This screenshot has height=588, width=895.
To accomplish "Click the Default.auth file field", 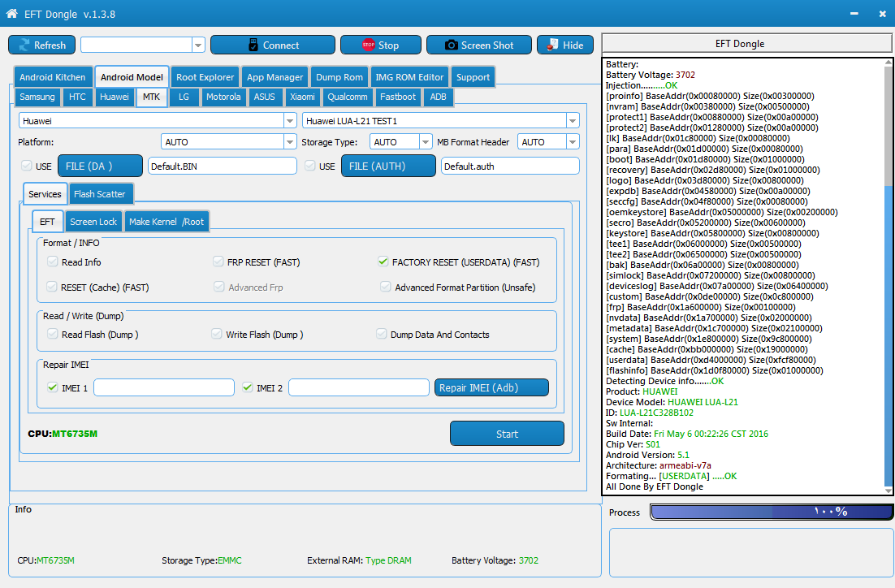I will tap(510, 166).
